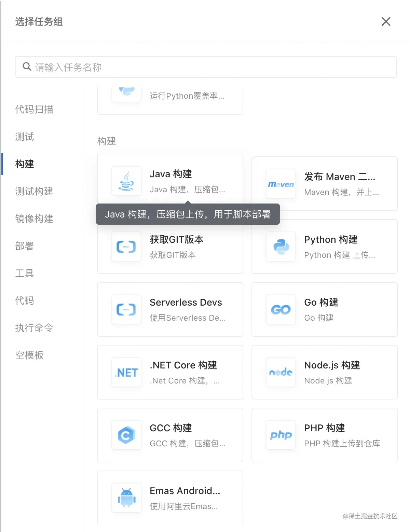This screenshot has width=410, height=532.
Task: Click the Maven icon on 发布 Maven 二方包
Action: (x=281, y=184)
